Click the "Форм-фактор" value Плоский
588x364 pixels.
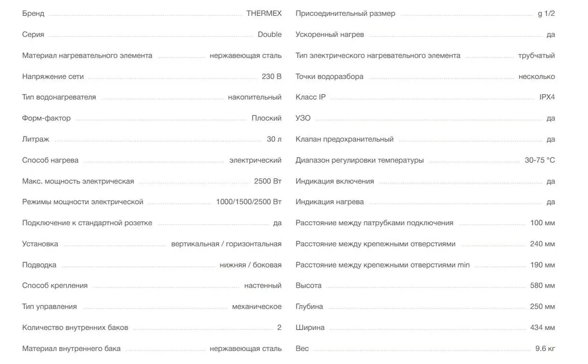(266, 118)
